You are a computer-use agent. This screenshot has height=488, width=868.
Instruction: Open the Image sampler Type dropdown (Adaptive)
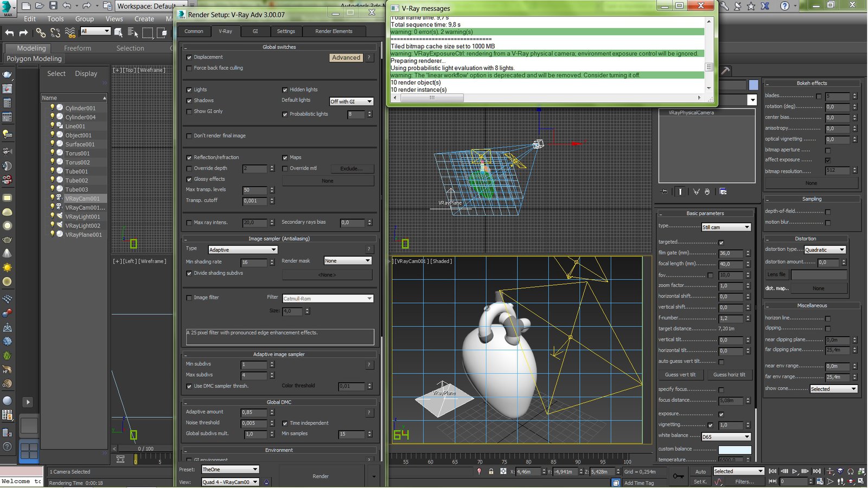[x=242, y=250]
